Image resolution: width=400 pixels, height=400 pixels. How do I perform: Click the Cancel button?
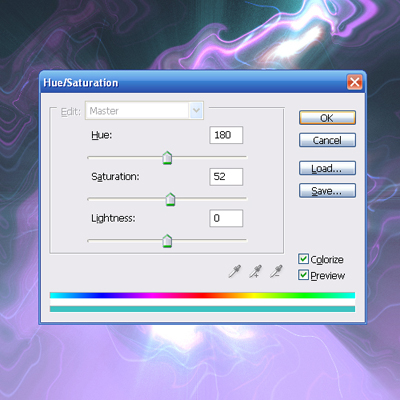click(x=327, y=140)
